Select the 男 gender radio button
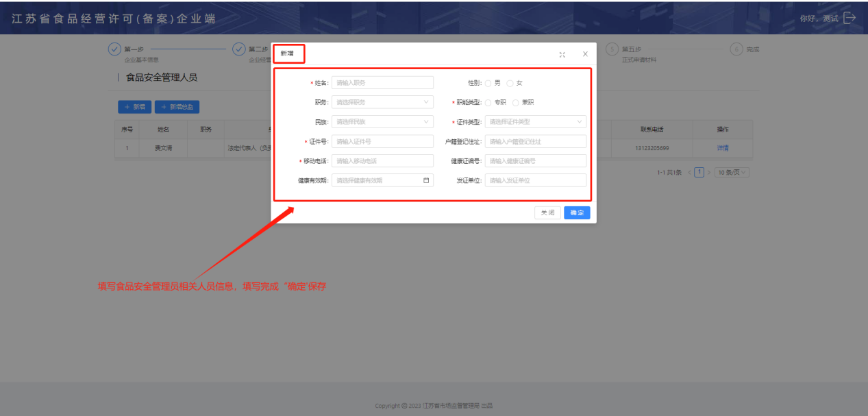The image size is (868, 416). (x=488, y=83)
